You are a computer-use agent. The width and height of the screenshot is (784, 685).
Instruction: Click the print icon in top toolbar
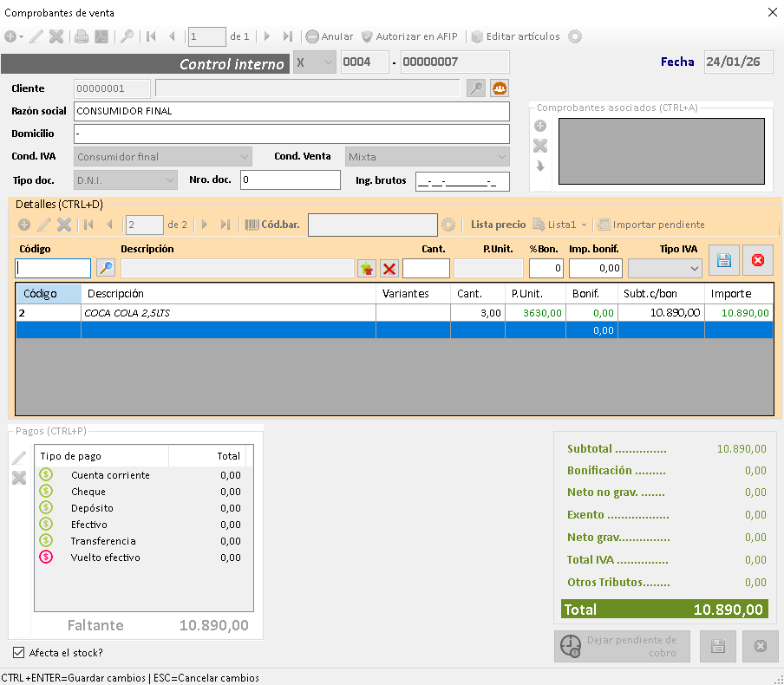click(x=81, y=36)
